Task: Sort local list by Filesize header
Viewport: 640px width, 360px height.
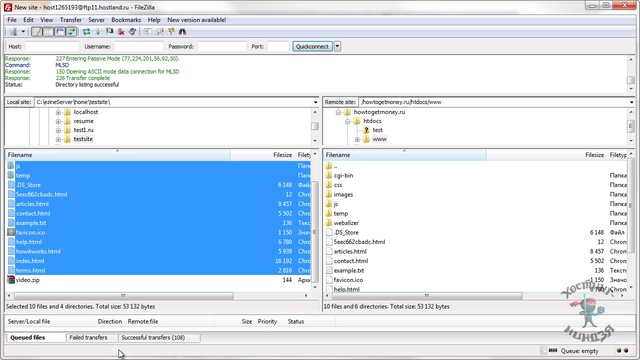Action: click(262, 155)
